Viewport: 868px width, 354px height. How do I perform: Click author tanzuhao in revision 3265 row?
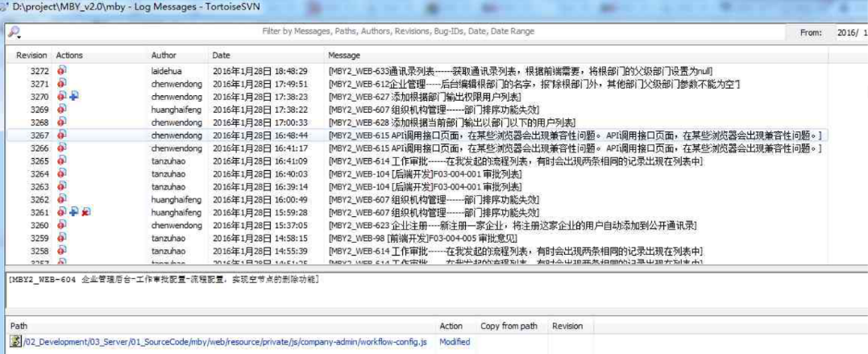pyautogui.click(x=168, y=160)
